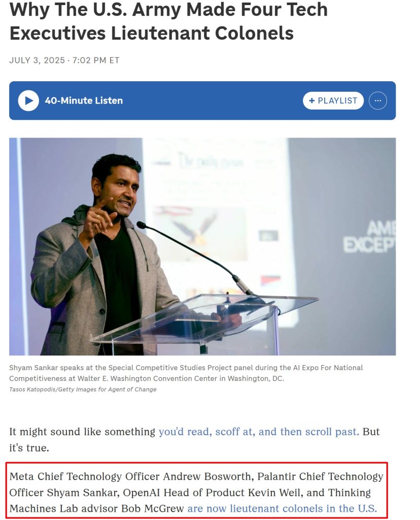Click the red-outlined paragraph starting with "Meta Chief"

pos(196,492)
